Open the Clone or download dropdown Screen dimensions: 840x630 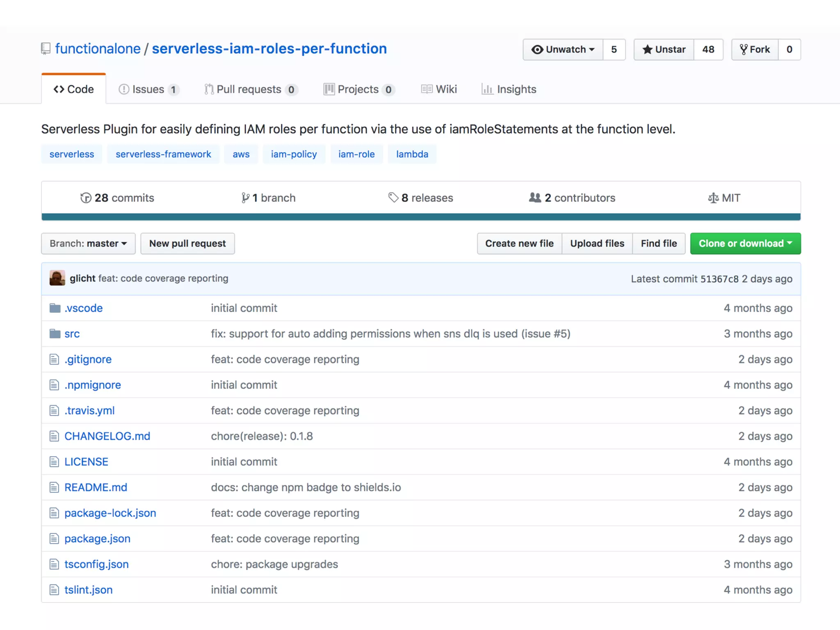(x=745, y=244)
